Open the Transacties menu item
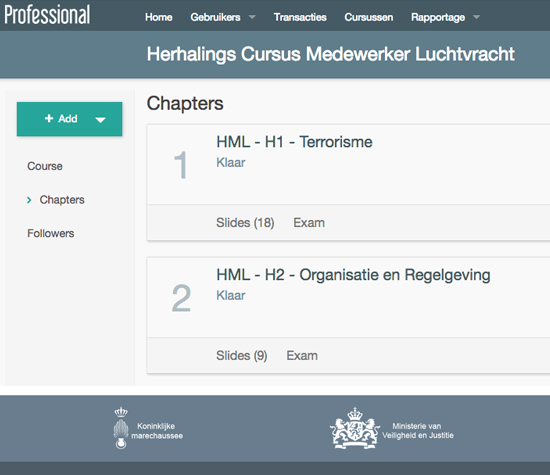Image resolution: width=550 pixels, height=475 pixels. 300,17
